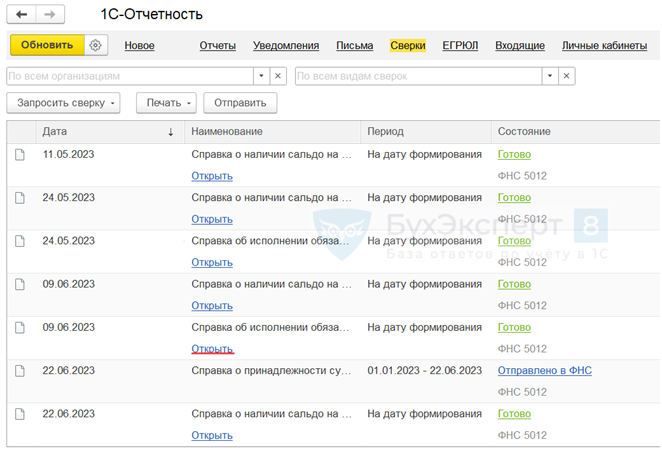The width and height of the screenshot is (662, 465).
Task: Click underlined Открыть for 09.06.2023 Справка об исполнении
Action: click(212, 349)
